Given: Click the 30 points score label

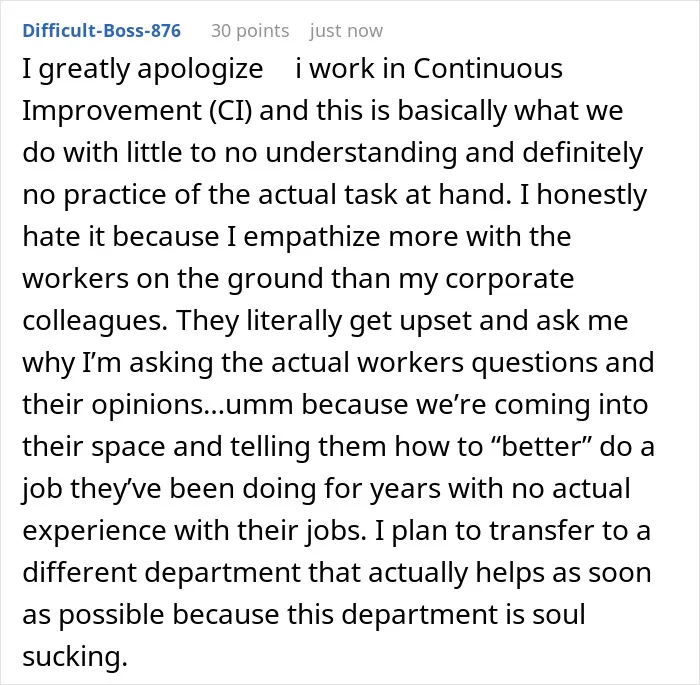Looking at the screenshot, I should tap(250, 31).
